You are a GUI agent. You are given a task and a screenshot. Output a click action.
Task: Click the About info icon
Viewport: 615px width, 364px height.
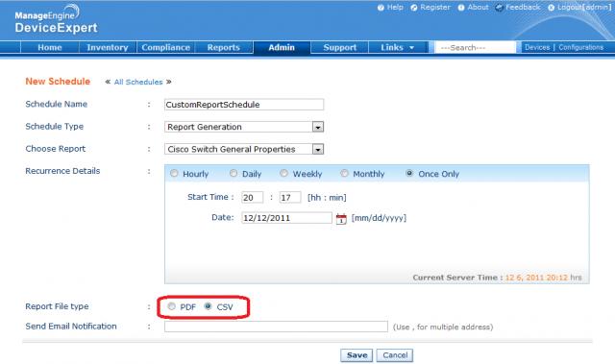pyautogui.click(x=461, y=8)
